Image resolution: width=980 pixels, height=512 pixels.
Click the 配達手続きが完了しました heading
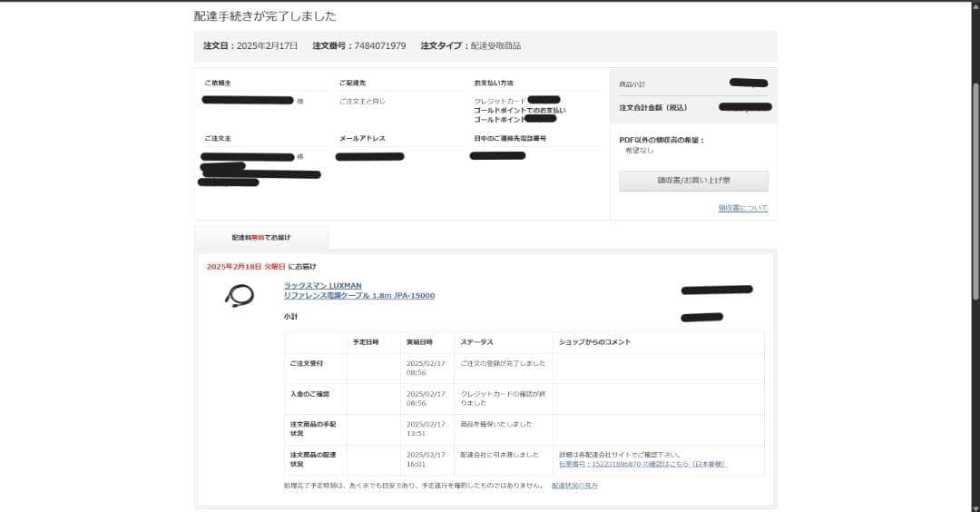(265, 16)
